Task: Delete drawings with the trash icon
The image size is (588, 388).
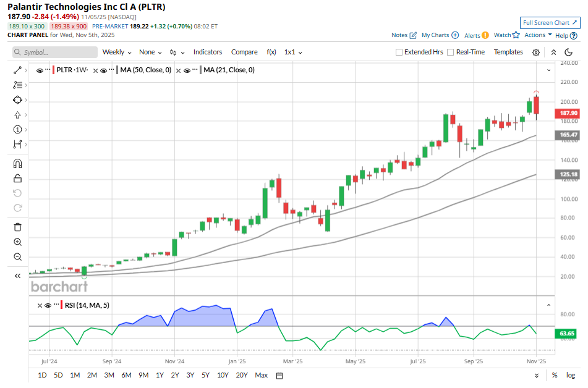Action: (x=17, y=227)
